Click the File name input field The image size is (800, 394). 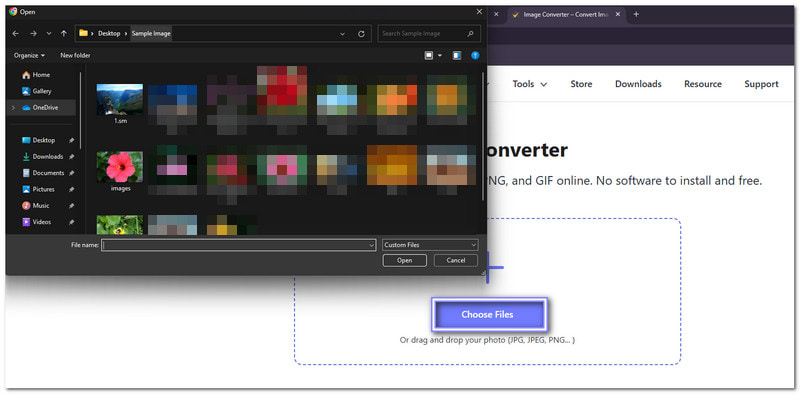pos(239,245)
